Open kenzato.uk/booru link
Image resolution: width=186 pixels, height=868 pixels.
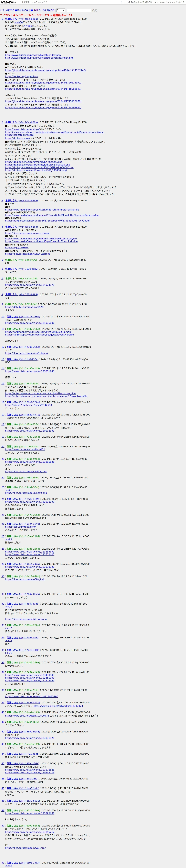(x=20, y=135)
